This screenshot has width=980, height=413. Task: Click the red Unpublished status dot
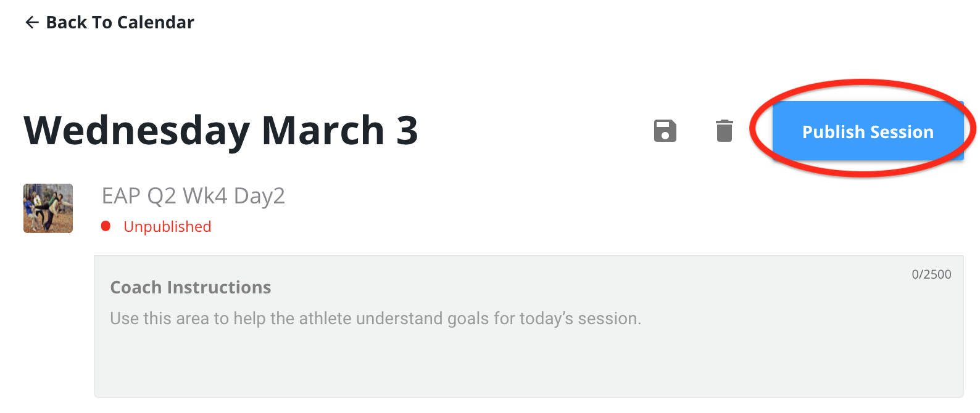[x=106, y=226]
